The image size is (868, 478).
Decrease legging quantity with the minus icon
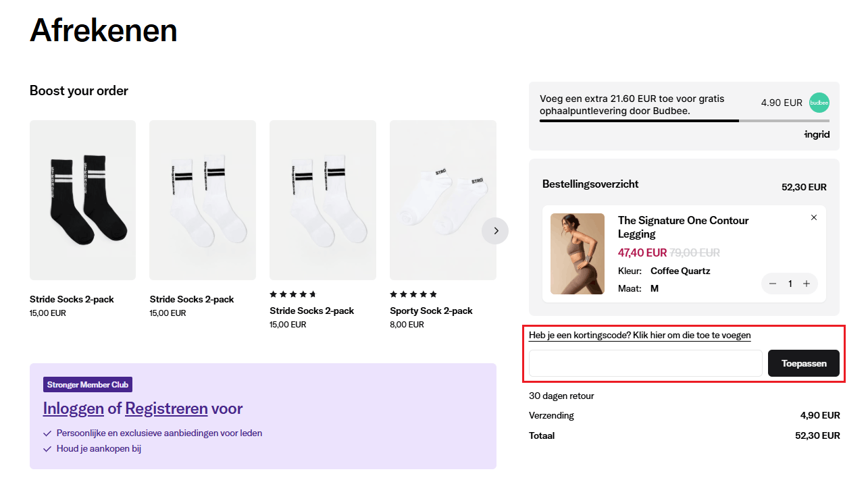pos(773,284)
